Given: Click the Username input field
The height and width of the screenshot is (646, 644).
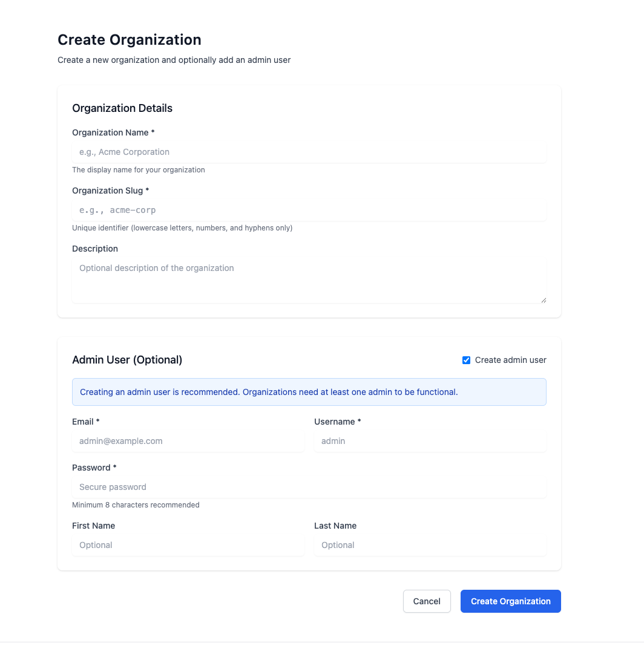Looking at the screenshot, I should point(430,441).
